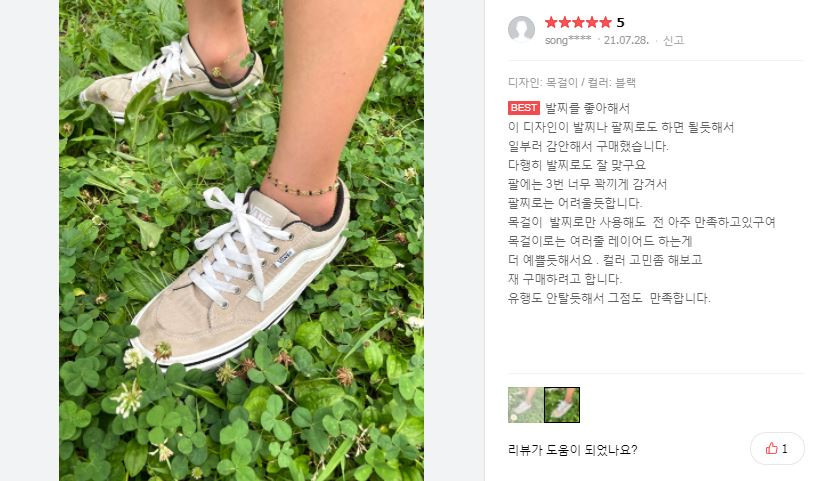Click the final review line ending 만족합니다
The height and width of the screenshot is (481, 823).
tap(609, 298)
